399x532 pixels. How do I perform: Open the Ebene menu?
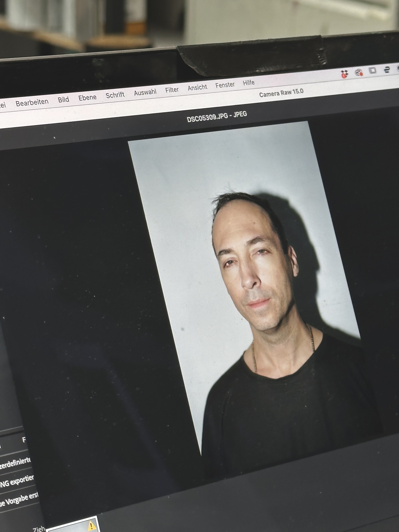[x=87, y=97]
